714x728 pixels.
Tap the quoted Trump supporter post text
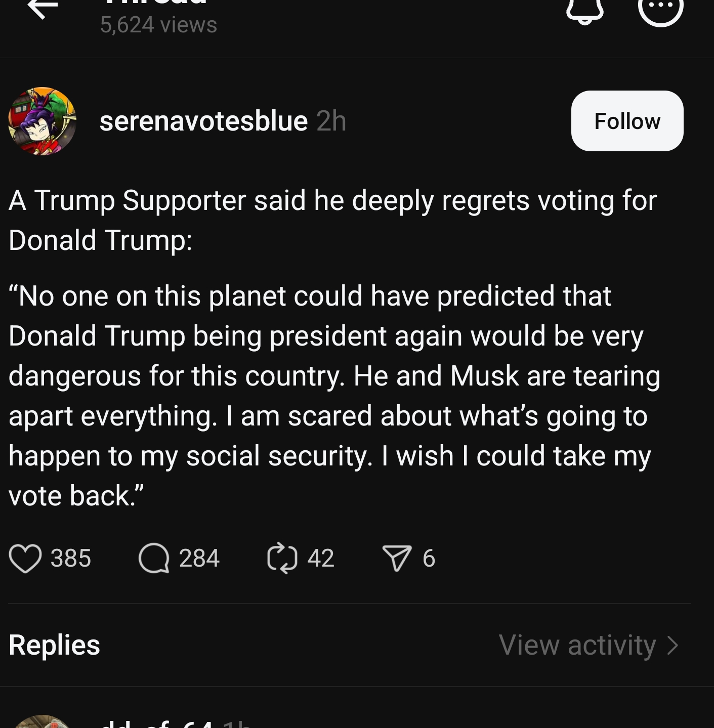click(334, 396)
